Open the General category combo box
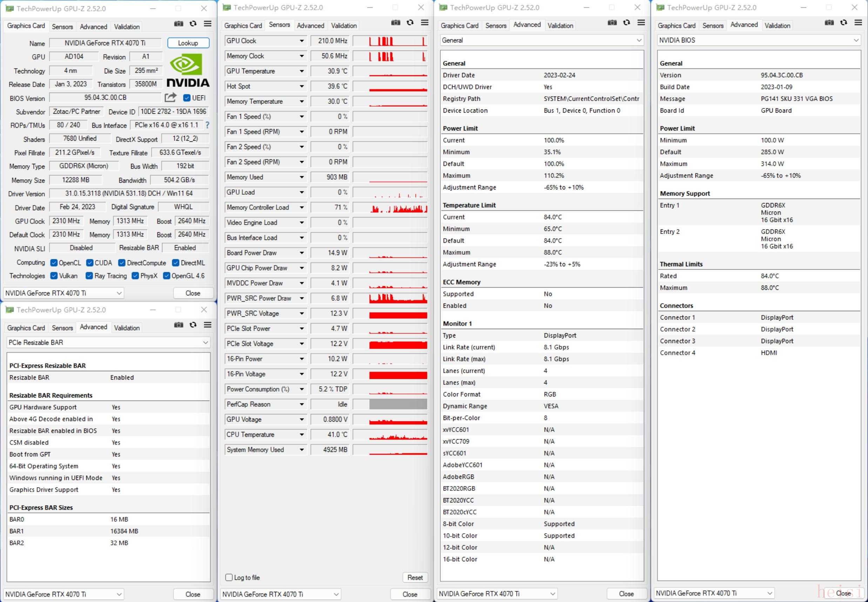Image resolution: width=868 pixels, height=602 pixels. coord(542,40)
